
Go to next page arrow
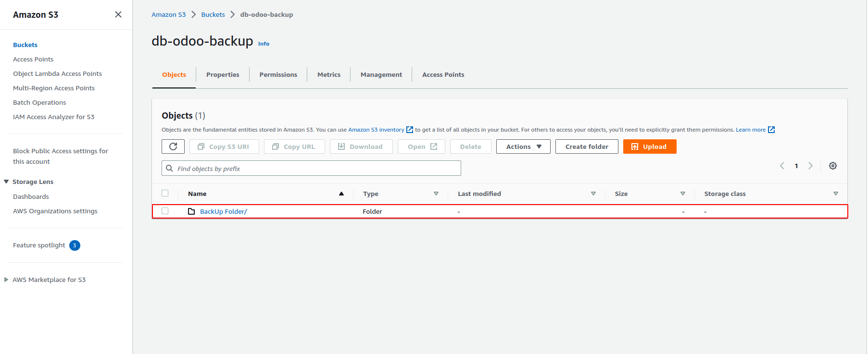tap(811, 166)
